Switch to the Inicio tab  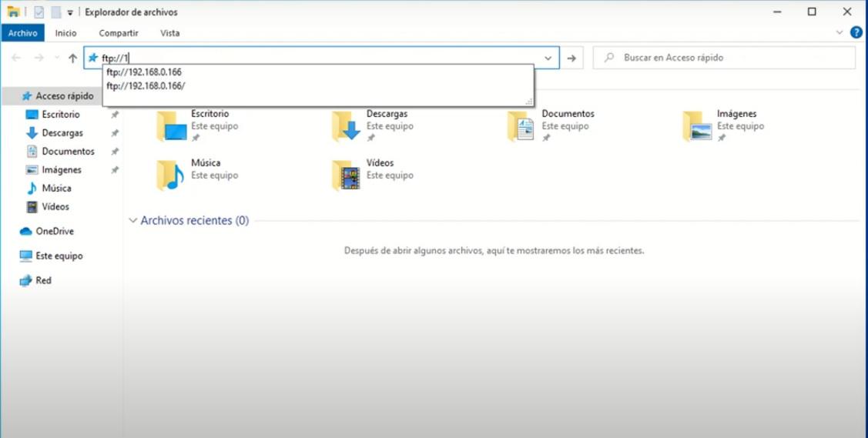click(x=66, y=33)
